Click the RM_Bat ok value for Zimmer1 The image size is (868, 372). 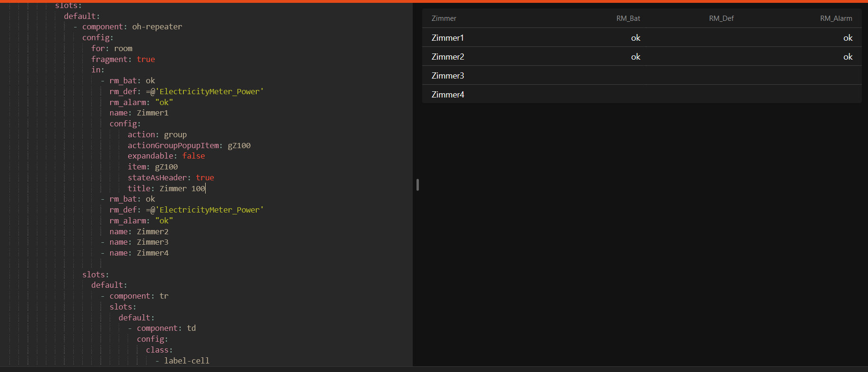(635, 38)
